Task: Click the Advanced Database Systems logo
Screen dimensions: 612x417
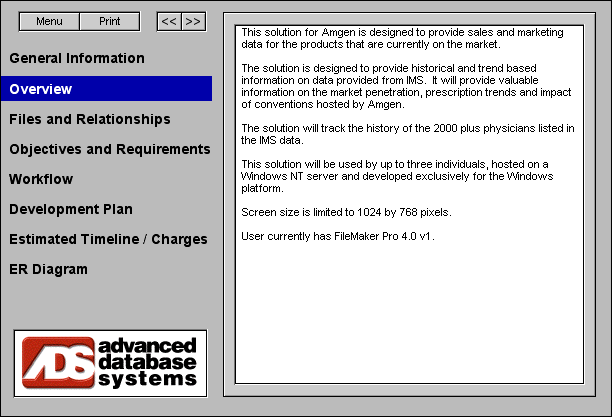Action: point(110,364)
